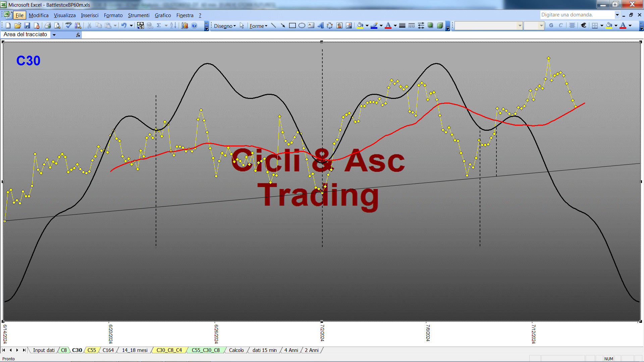644x362 pixels.
Task: Insert a diagram or organization chart
Action: pos(330,25)
